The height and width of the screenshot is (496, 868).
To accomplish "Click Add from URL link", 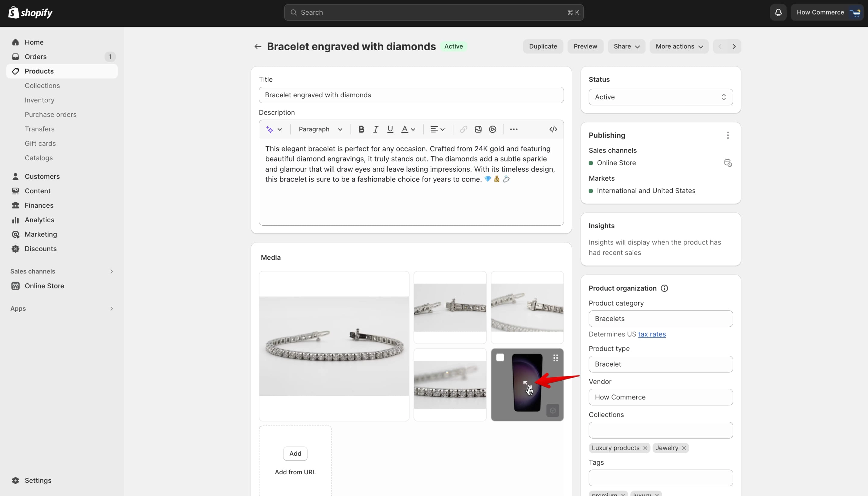I will point(295,472).
